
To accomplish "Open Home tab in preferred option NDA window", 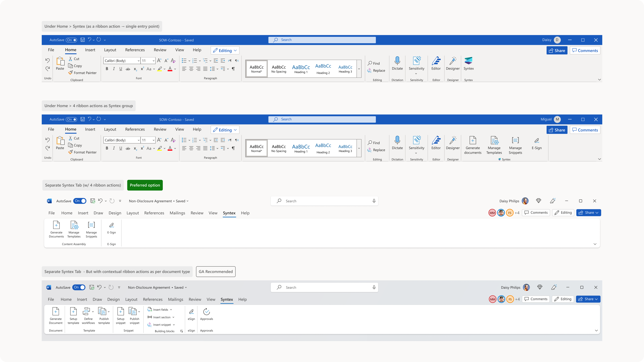I will point(67,213).
